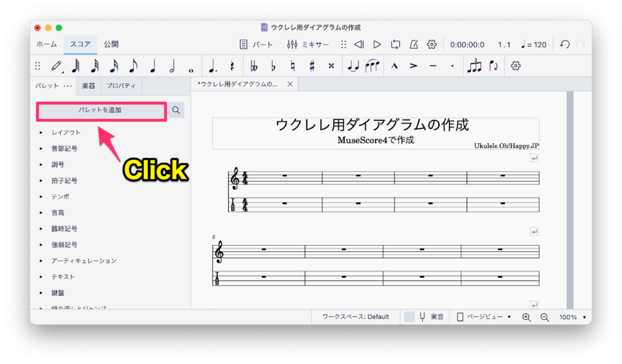Click the vertical scrollbar of the score
This screenshot has width=622, height=364.
point(570,200)
